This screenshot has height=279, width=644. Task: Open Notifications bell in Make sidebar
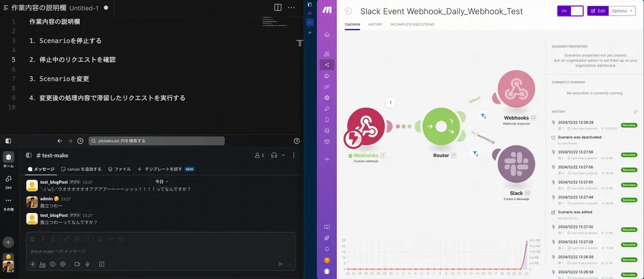[327, 249]
